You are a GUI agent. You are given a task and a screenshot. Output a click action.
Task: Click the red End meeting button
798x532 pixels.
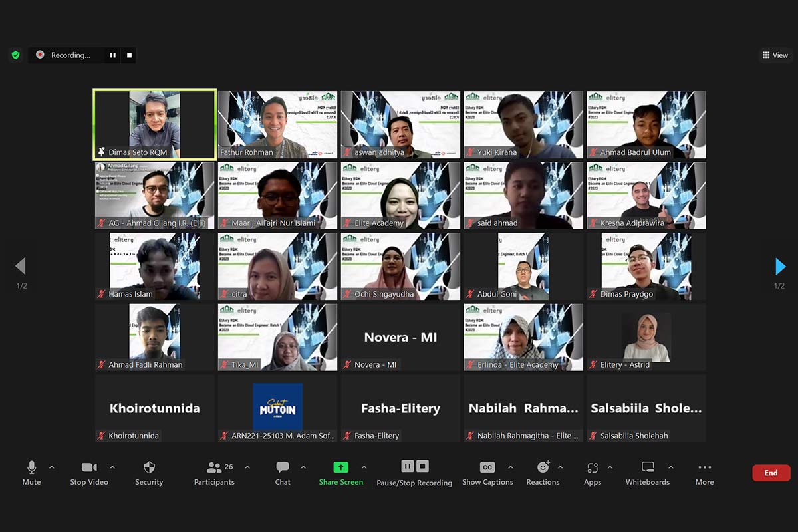click(x=771, y=473)
